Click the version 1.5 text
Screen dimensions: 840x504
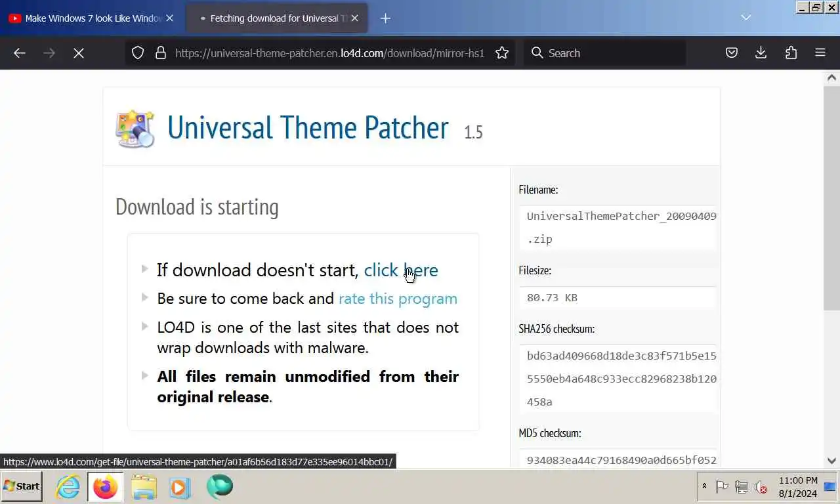click(x=473, y=132)
